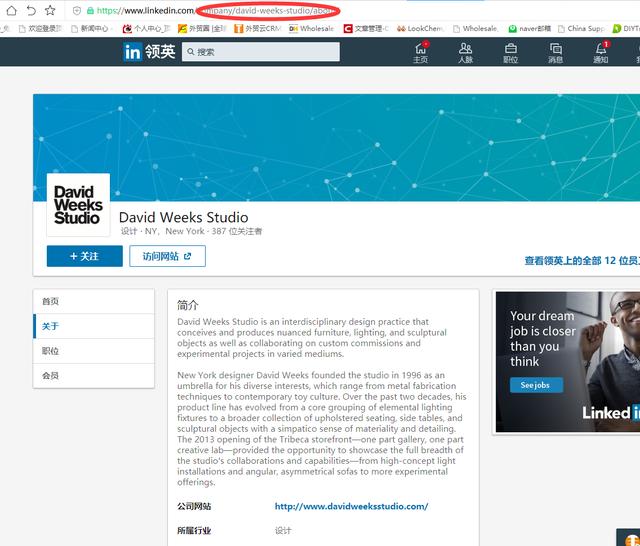Click the 简介 section heading
The height and width of the screenshot is (546, 640).
coord(188,305)
